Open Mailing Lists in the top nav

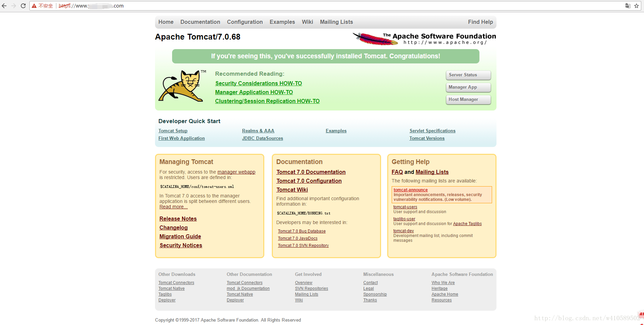(x=336, y=22)
